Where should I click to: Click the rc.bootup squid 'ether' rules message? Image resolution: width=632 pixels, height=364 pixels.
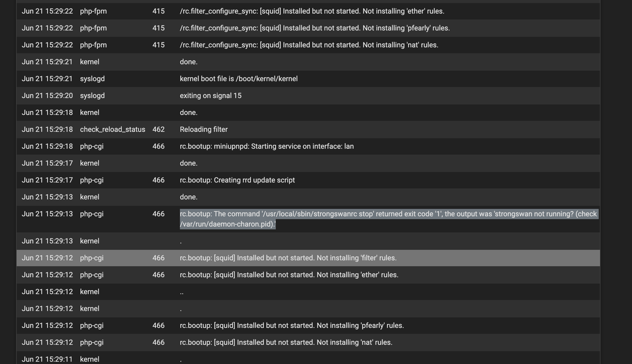coord(289,275)
